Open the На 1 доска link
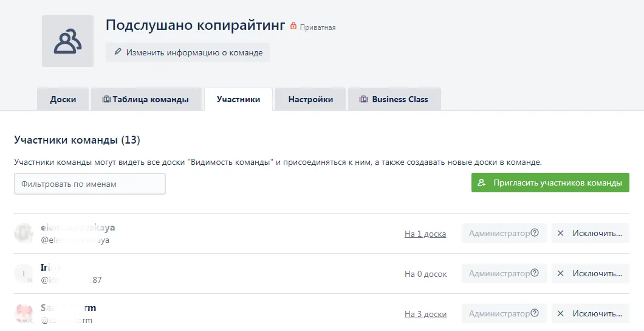The width and height of the screenshot is (644, 331). [425, 234]
